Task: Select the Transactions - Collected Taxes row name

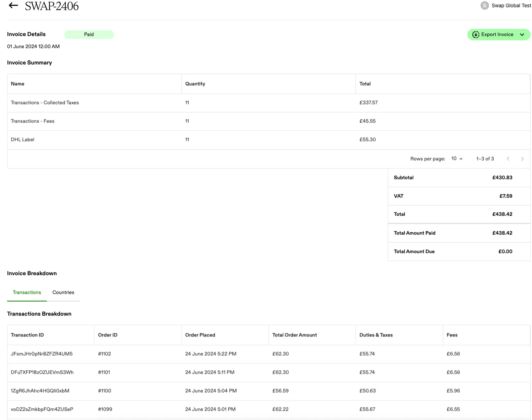Action: click(x=45, y=103)
